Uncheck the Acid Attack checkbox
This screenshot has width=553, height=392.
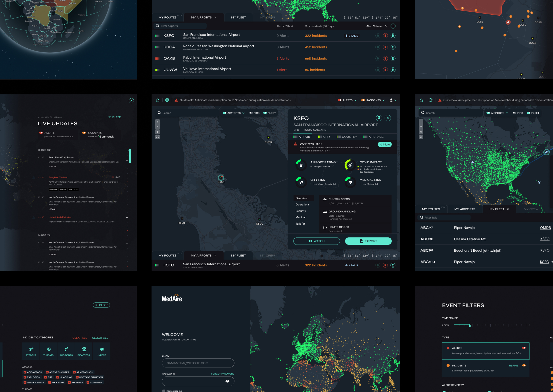click(25, 372)
